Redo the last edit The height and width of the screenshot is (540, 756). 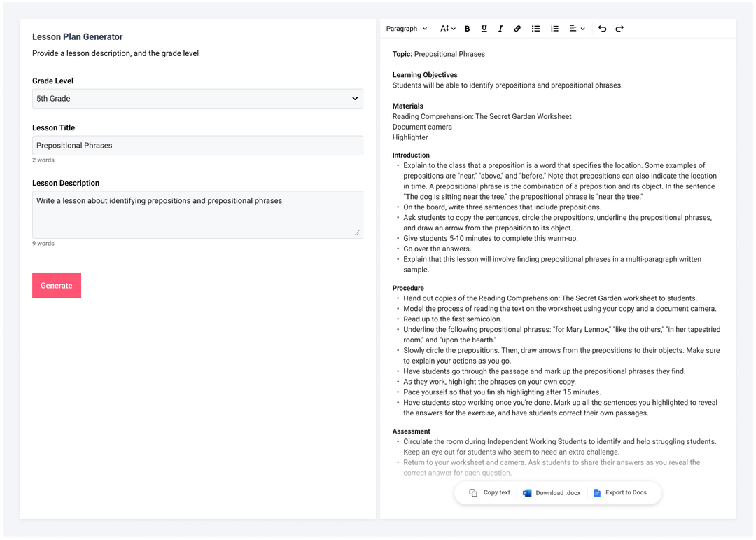click(619, 28)
